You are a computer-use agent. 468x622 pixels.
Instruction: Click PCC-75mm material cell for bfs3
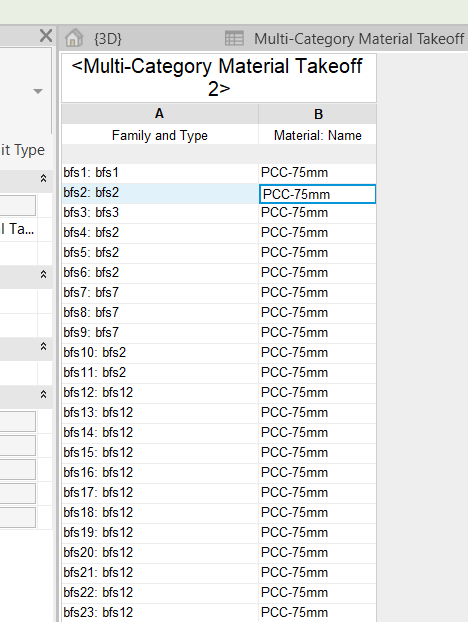(x=318, y=213)
